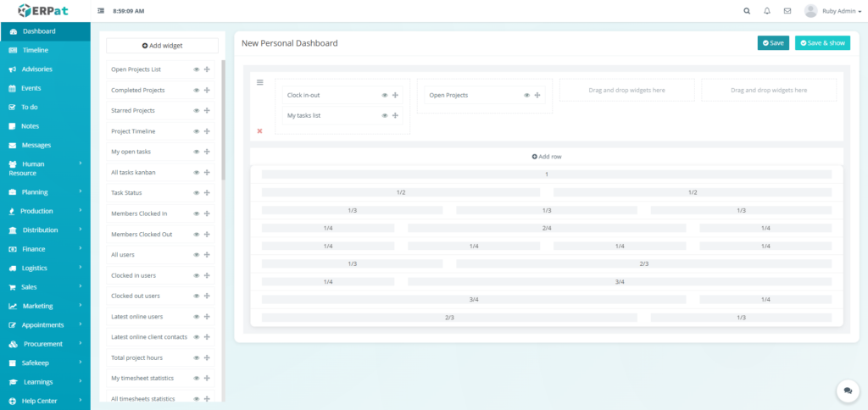Open Messages in sidebar
Image resolution: width=868 pixels, height=410 pixels.
(x=45, y=145)
